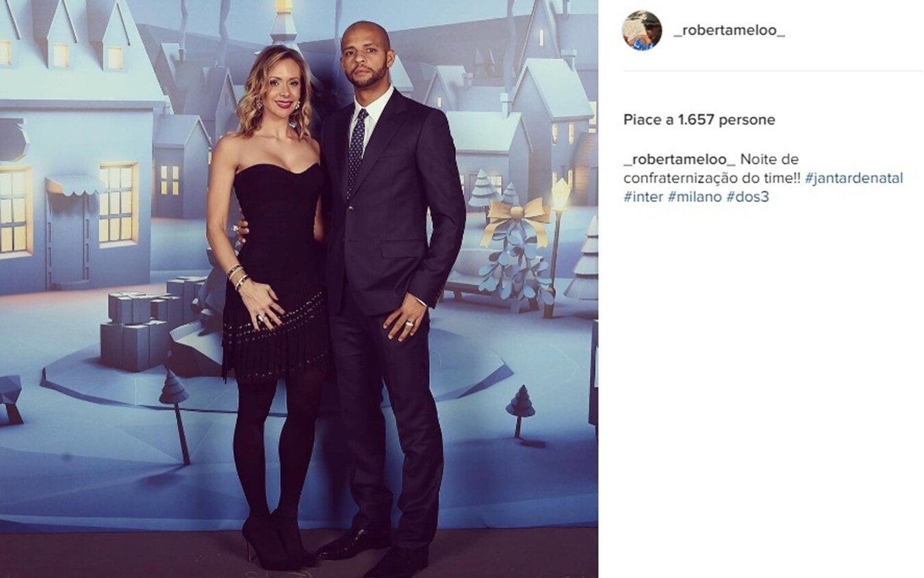Open the #jantardenatal hashtag

[x=854, y=178]
